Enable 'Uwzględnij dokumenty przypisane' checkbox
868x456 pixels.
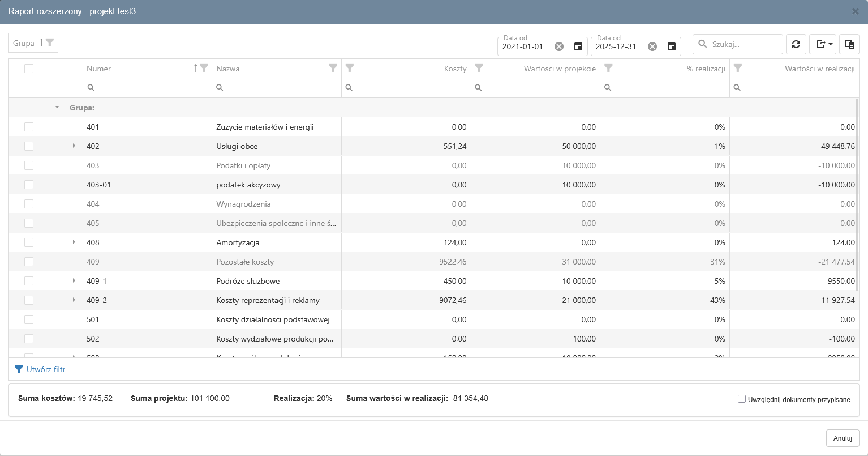[x=742, y=399]
